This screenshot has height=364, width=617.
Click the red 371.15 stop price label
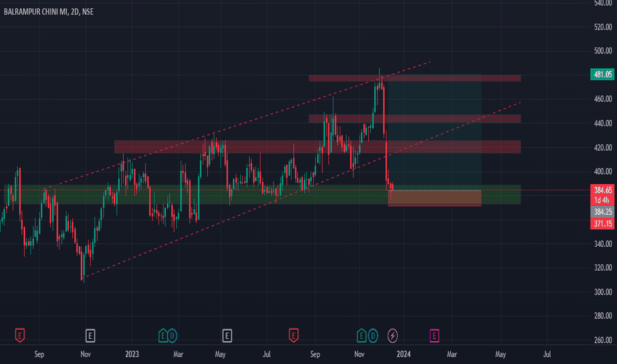click(x=602, y=224)
